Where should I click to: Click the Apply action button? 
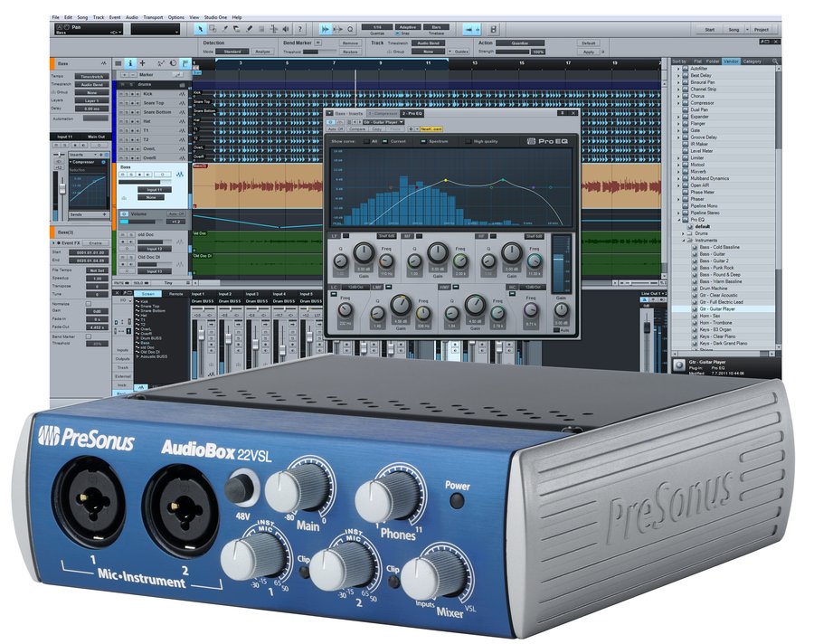tap(589, 52)
